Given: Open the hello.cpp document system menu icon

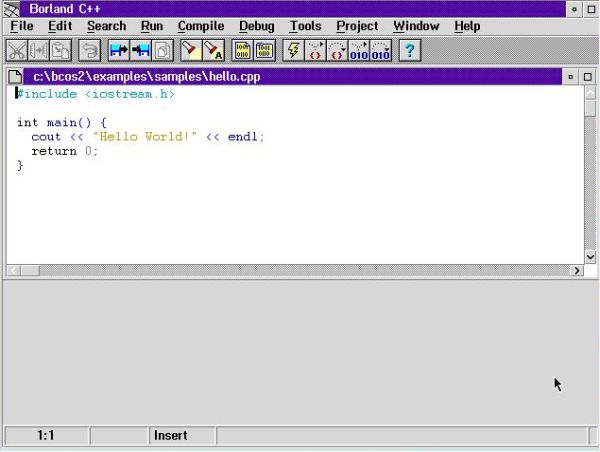Looking at the screenshot, I should [15, 77].
